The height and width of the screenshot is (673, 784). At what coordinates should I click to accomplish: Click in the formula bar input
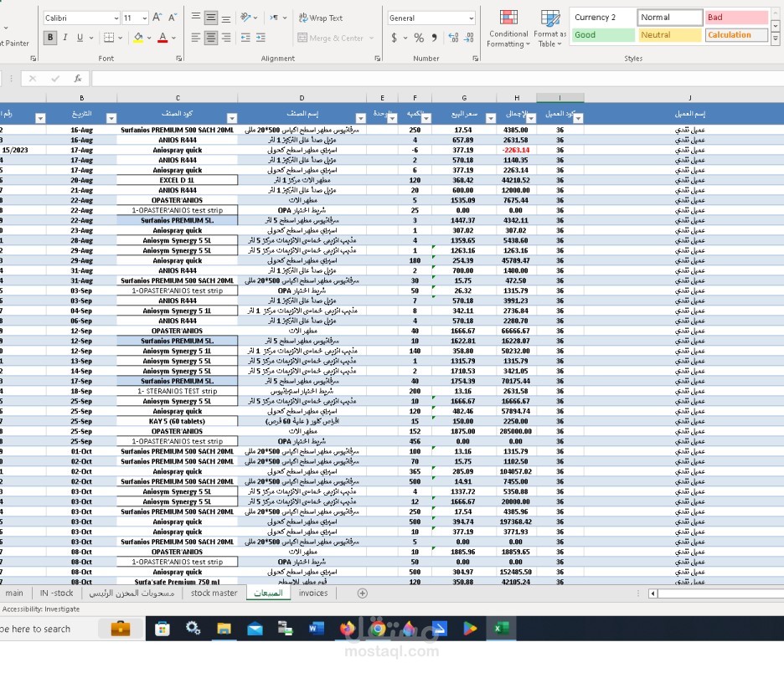tap(437, 79)
